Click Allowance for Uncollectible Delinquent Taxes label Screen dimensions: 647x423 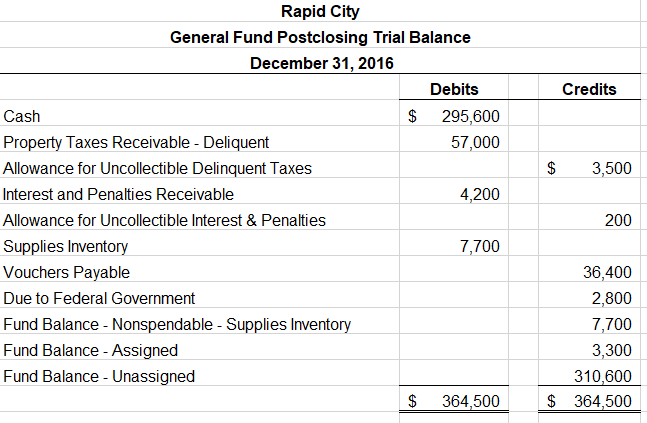click(x=157, y=168)
